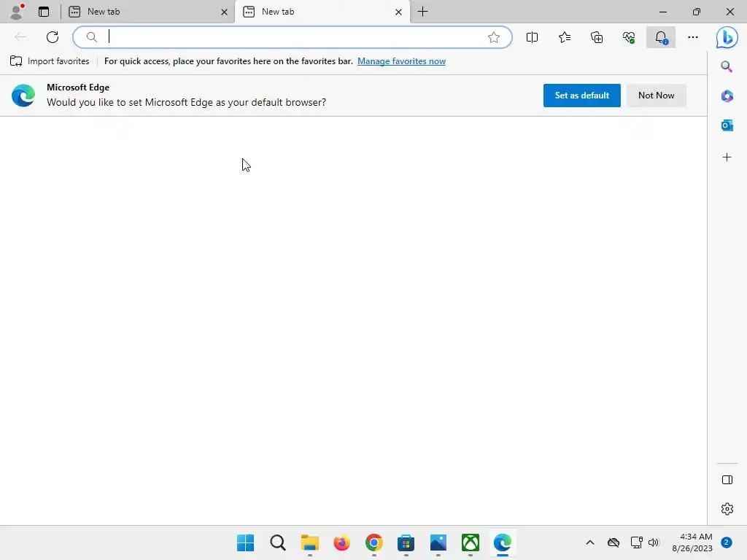Screen dimensions: 747x560
Task: Launch Google Chrome from taskbar
Action: click(374, 542)
